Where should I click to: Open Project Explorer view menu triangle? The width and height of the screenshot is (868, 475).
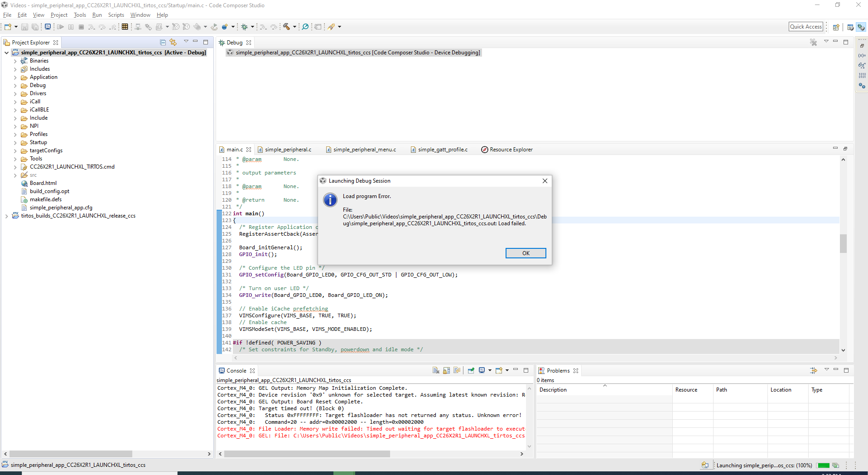[186, 41]
